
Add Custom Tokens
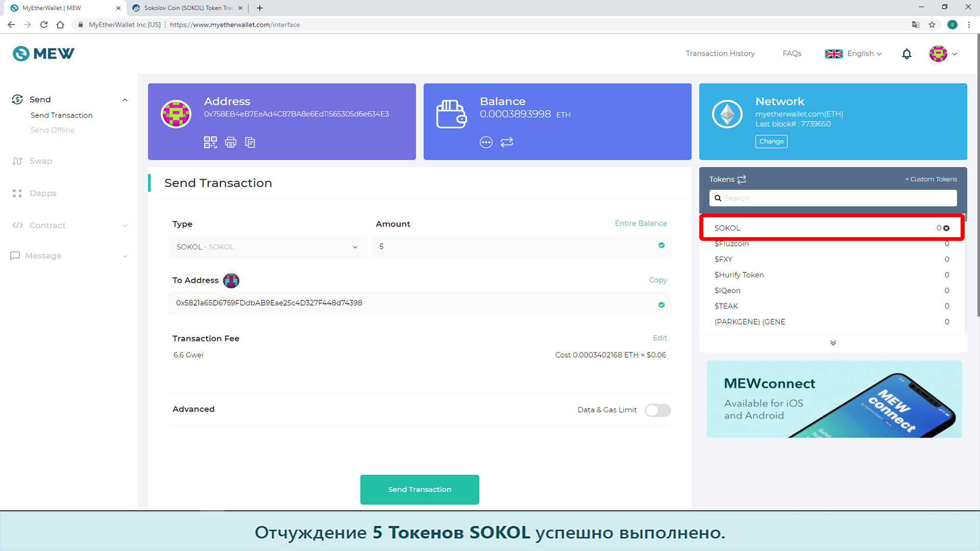pyautogui.click(x=931, y=179)
